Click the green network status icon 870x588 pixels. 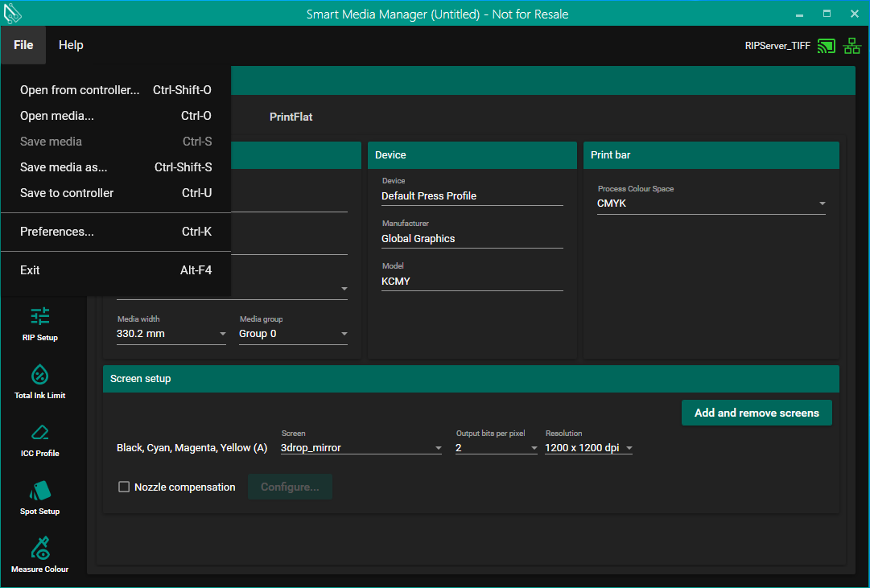851,46
